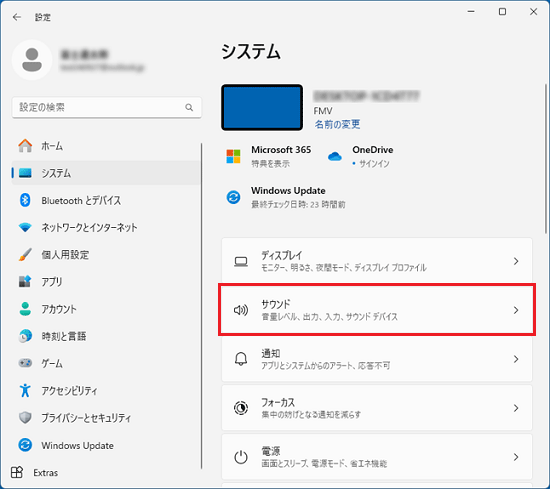
Task: Click the サウンド speaker icon
Action: pos(241,310)
